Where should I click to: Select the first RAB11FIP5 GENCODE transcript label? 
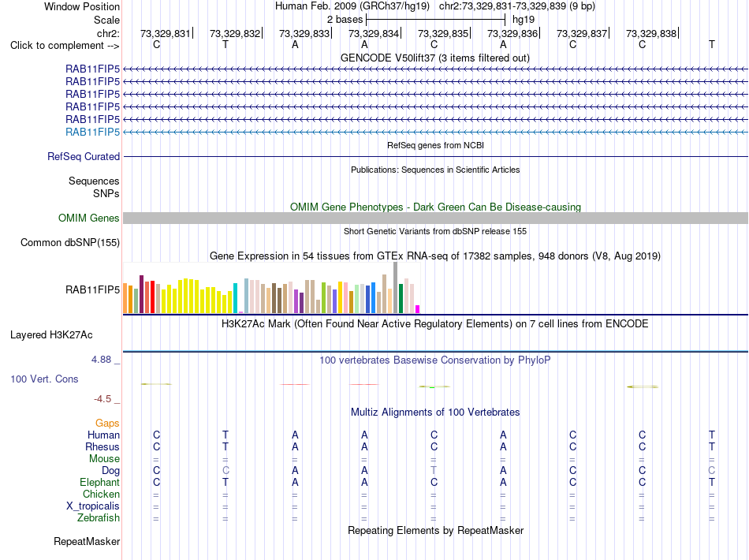tap(93, 69)
